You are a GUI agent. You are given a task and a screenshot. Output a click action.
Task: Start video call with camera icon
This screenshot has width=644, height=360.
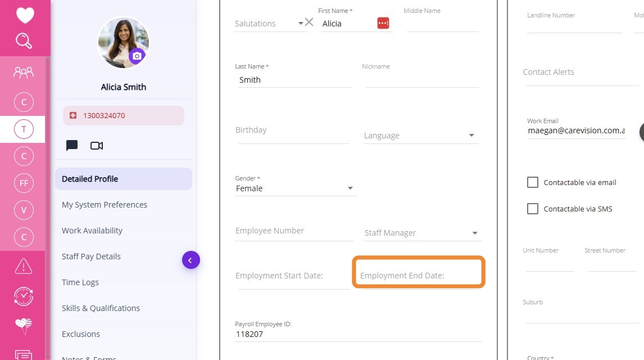click(x=97, y=146)
